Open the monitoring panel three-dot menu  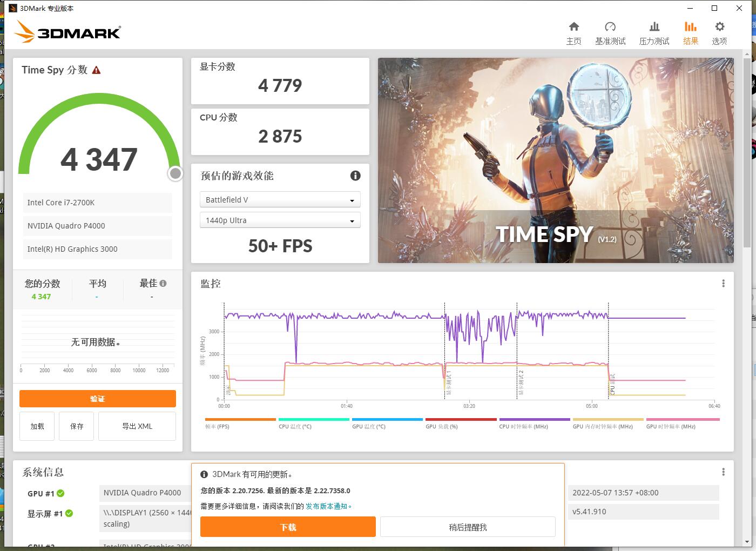(723, 284)
